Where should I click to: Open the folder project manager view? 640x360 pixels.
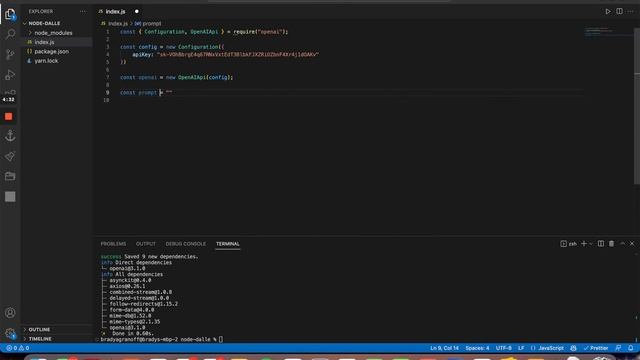[x=10, y=176]
